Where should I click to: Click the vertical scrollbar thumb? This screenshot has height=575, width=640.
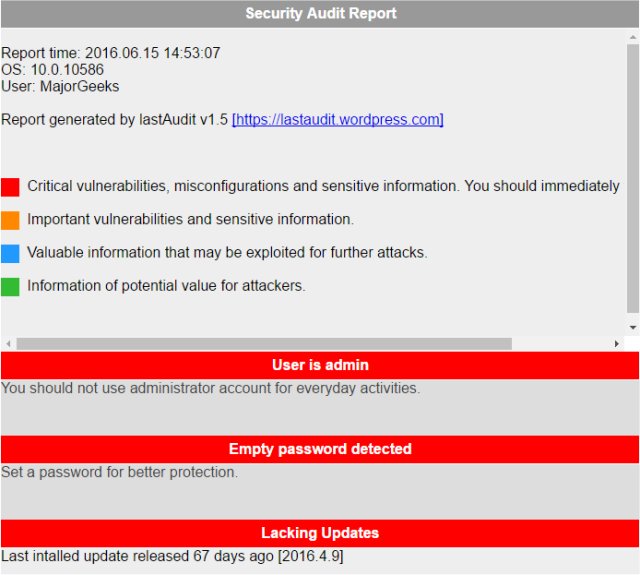632,180
